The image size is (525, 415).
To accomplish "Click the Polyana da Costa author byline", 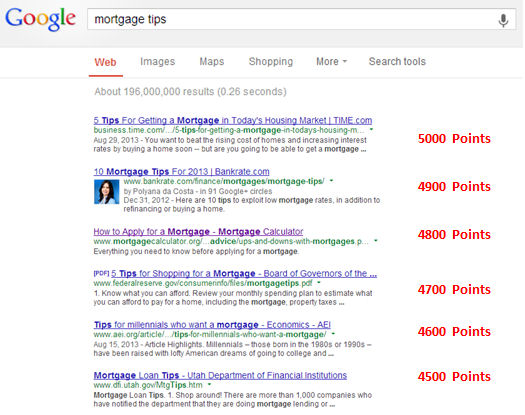I will [x=198, y=191].
